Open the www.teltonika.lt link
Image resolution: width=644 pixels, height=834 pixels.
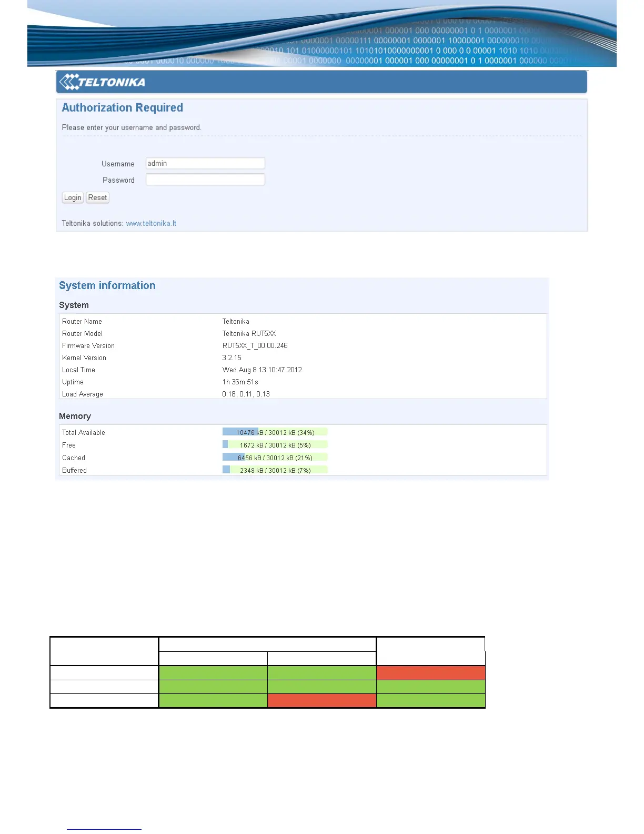(x=151, y=223)
